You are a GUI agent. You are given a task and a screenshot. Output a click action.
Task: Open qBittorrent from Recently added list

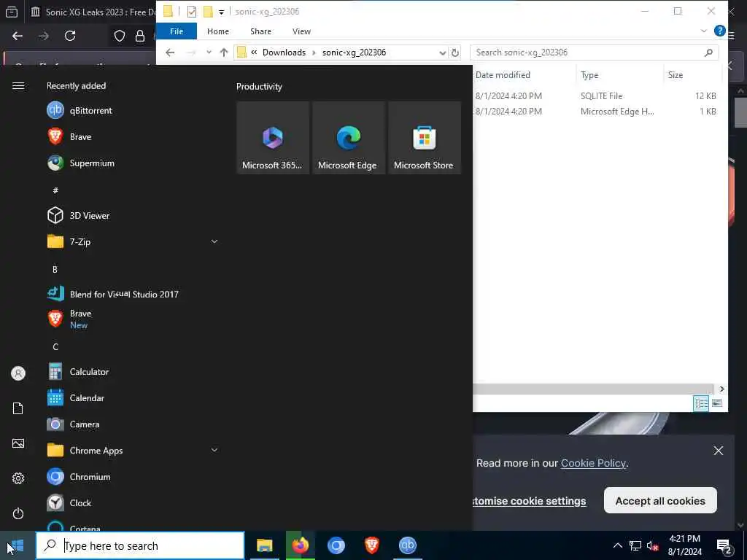pyautogui.click(x=90, y=111)
